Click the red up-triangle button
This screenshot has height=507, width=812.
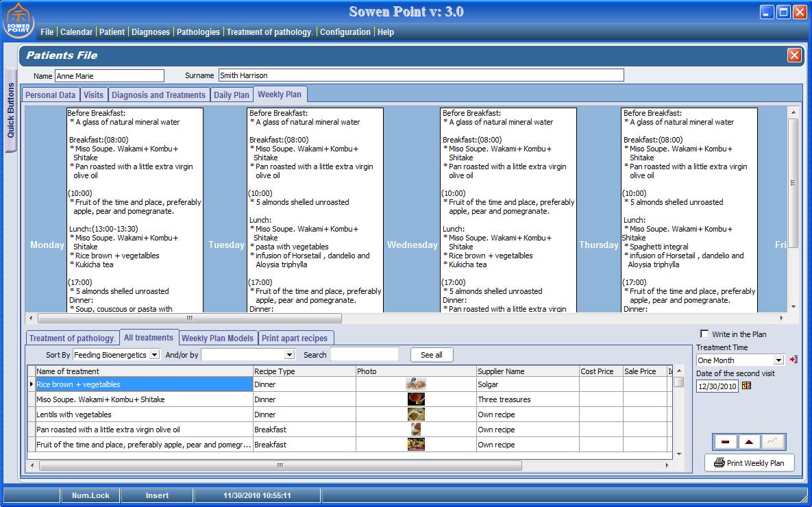[x=749, y=442]
